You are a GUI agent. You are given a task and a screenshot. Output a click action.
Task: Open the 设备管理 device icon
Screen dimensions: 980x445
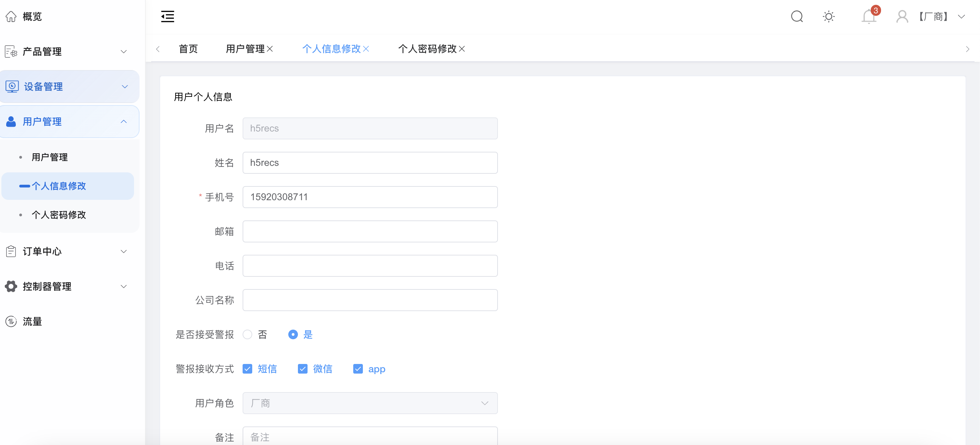coord(11,86)
